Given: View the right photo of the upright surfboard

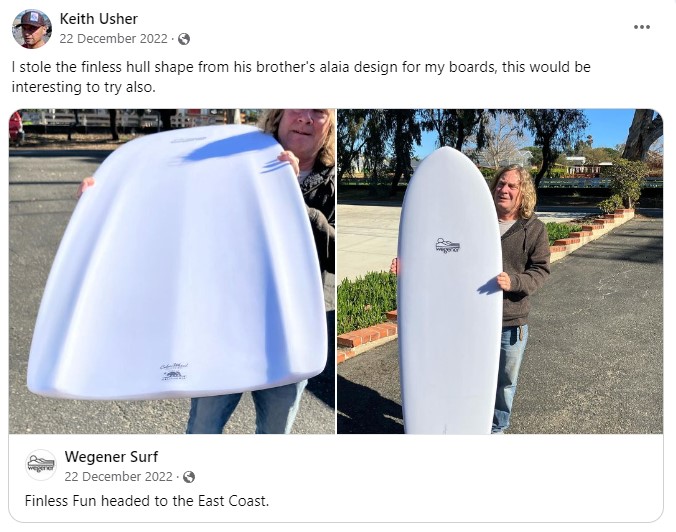Looking at the screenshot, I should point(500,272).
